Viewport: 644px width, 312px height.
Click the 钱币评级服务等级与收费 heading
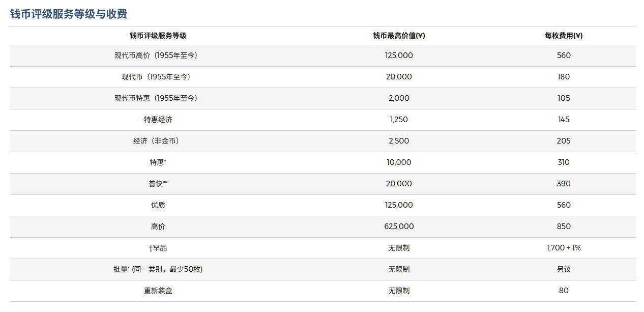pos(69,14)
